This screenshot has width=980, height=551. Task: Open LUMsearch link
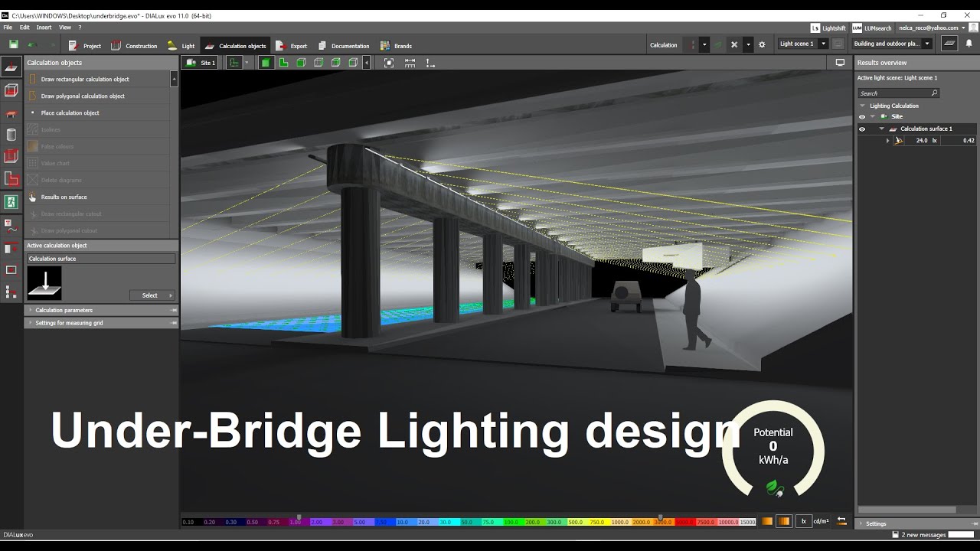[872, 28]
